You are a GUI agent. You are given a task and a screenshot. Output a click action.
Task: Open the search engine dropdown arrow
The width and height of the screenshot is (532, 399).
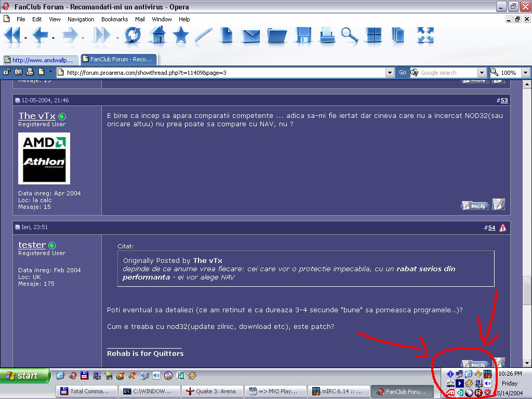click(482, 73)
